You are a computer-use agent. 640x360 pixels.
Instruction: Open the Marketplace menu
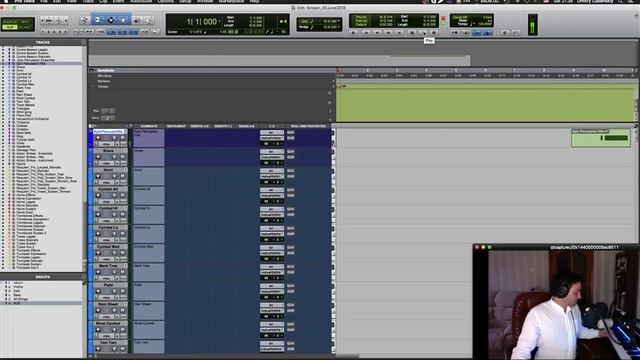point(231,2)
